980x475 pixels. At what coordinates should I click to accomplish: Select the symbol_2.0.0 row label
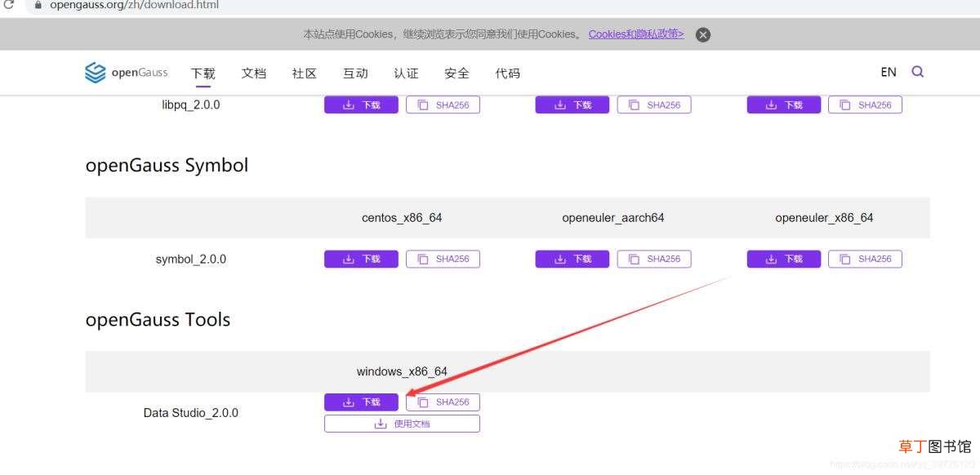tap(191, 260)
